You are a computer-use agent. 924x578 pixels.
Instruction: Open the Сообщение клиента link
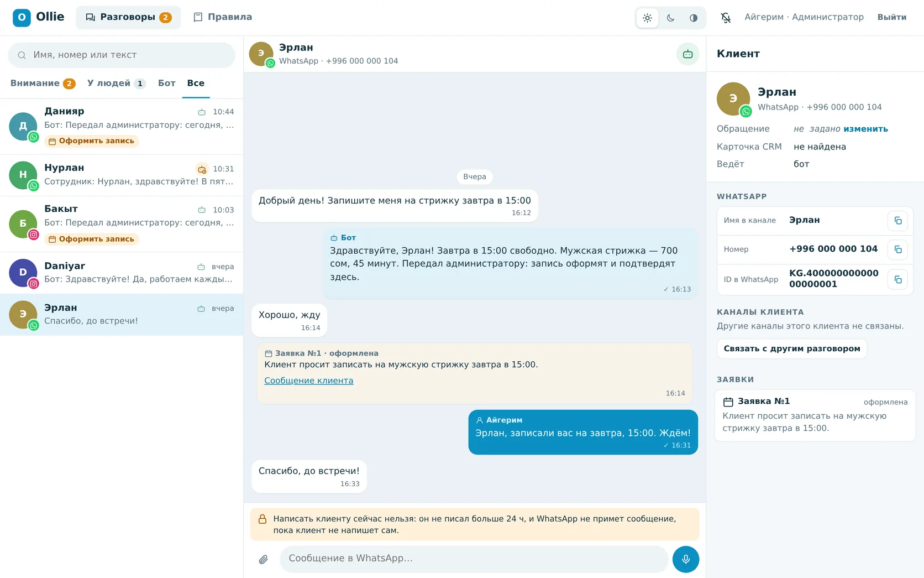point(308,381)
